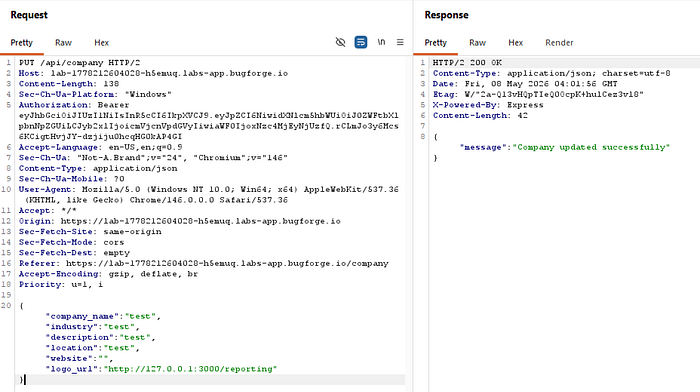The height and width of the screenshot is (392, 700).
Task: Click the Content-Length: 138 request header
Action: tap(69, 84)
